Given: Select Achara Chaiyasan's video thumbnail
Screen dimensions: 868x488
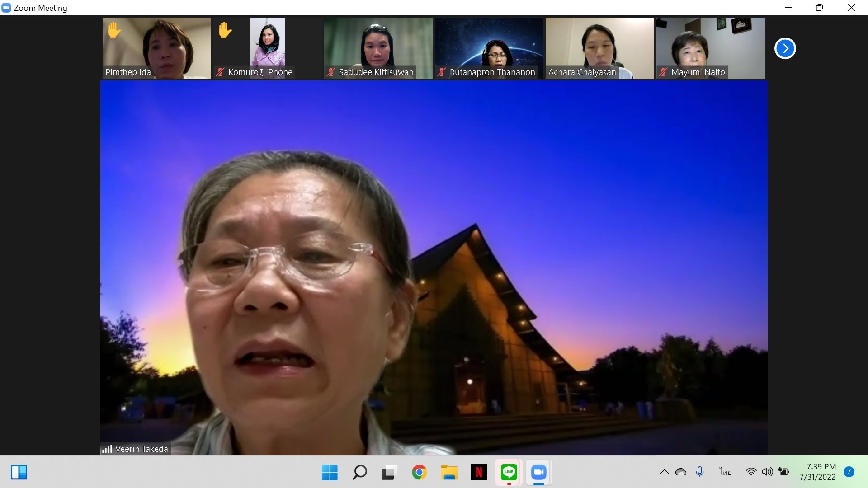Looking at the screenshot, I should 599,48.
